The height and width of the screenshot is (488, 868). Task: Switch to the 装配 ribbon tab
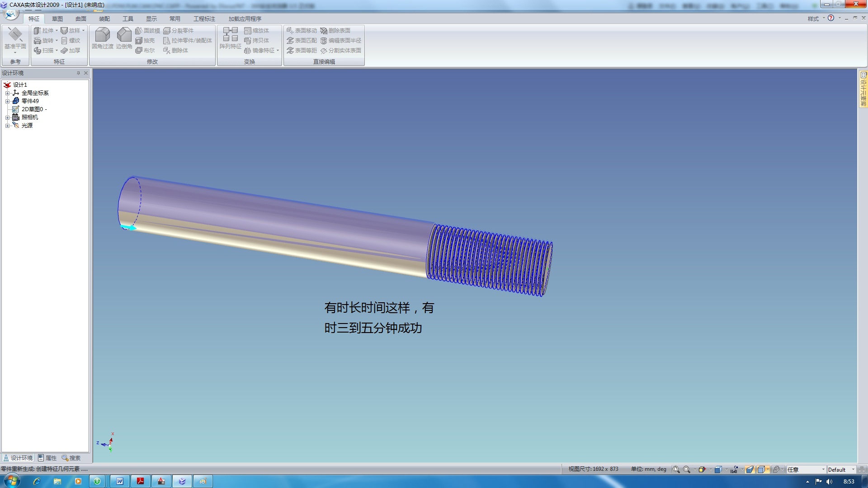(x=104, y=19)
